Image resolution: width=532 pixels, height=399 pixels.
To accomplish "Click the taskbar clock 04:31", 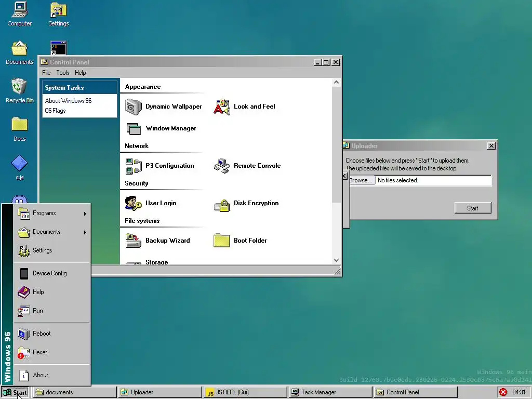I will (519, 392).
